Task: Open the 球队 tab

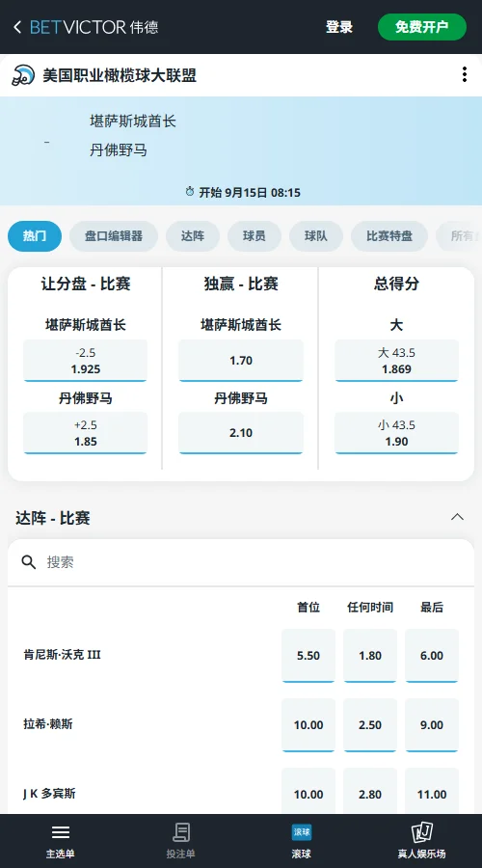Action: 316,236
